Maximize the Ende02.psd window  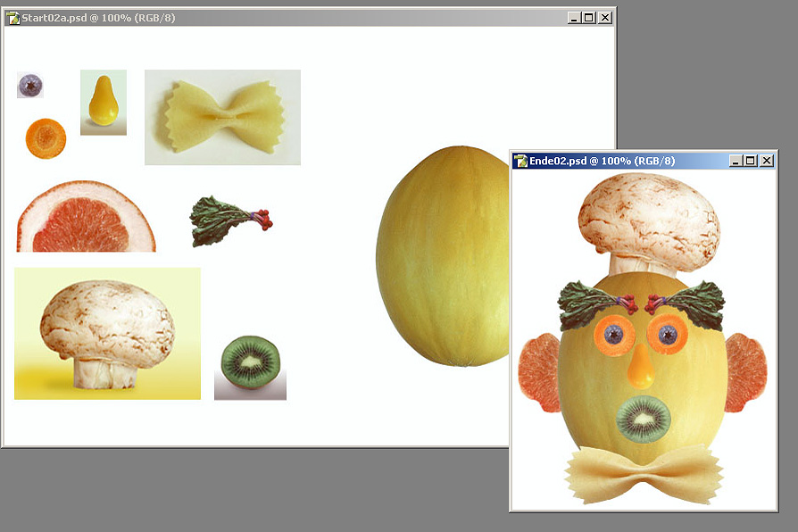tap(751, 161)
